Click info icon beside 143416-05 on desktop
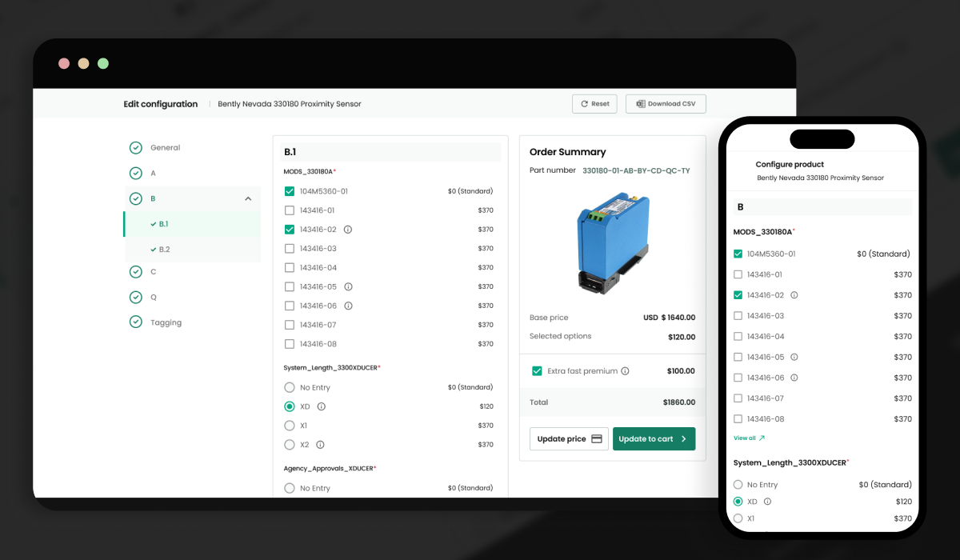 point(348,286)
